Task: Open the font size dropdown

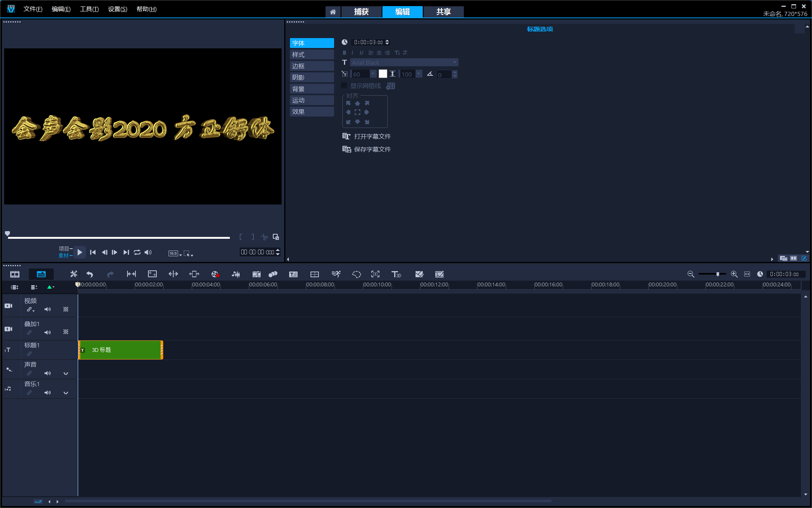Action: click(x=373, y=74)
